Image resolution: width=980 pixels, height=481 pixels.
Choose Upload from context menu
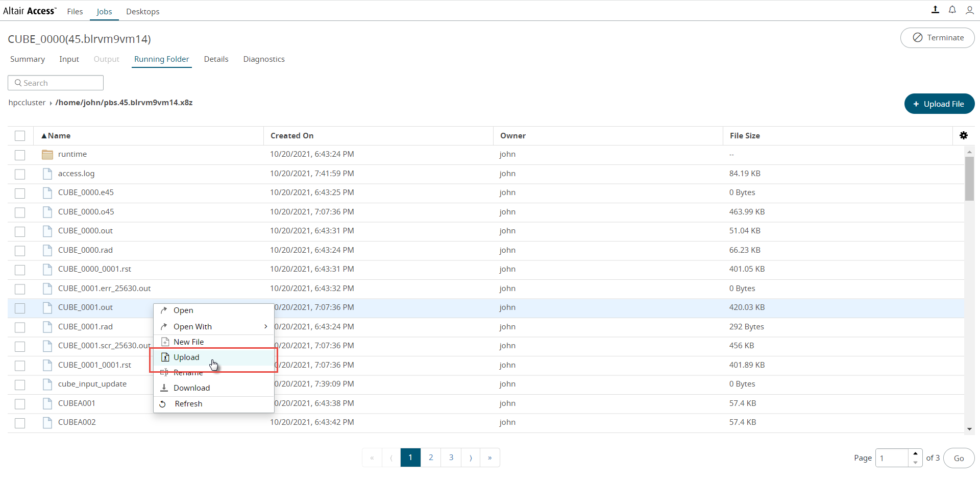pyautogui.click(x=213, y=357)
